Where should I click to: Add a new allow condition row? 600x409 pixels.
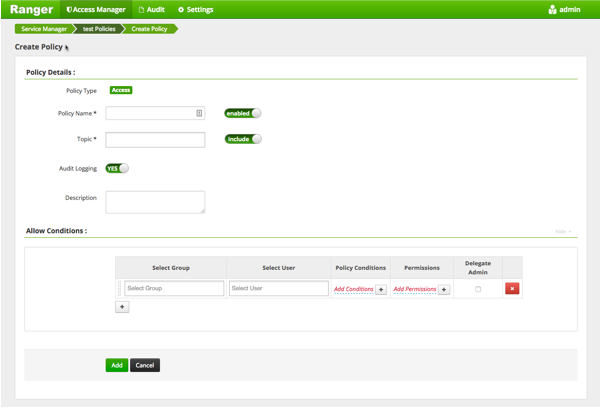[122, 307]
